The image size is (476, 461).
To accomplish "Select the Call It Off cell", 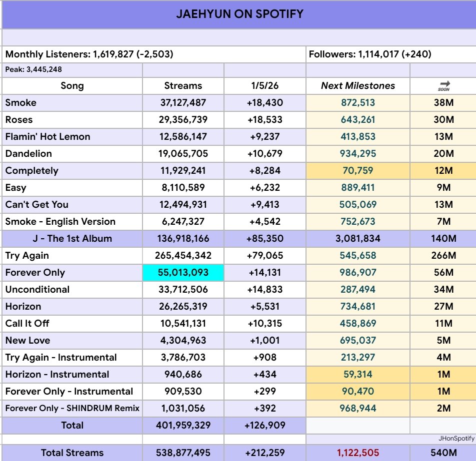I will click(x=72, y=324).
